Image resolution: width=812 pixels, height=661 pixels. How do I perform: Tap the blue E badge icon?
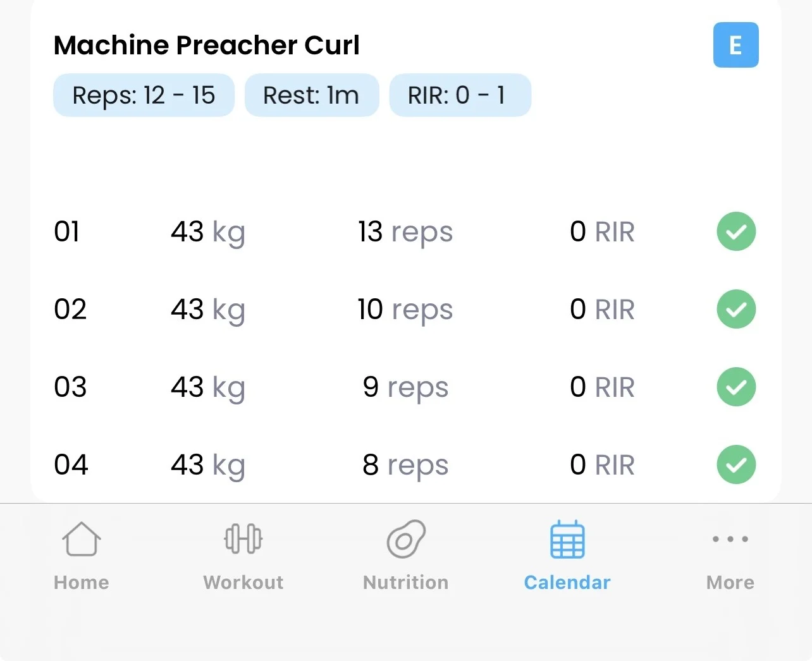click(735, 45)
